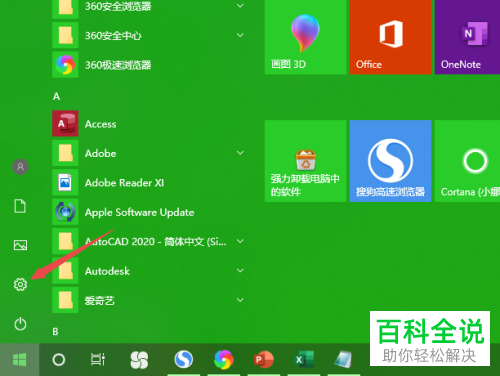Screen dimensions: 500x376
Task: Click the letter B section header
Action: (55, 332)
